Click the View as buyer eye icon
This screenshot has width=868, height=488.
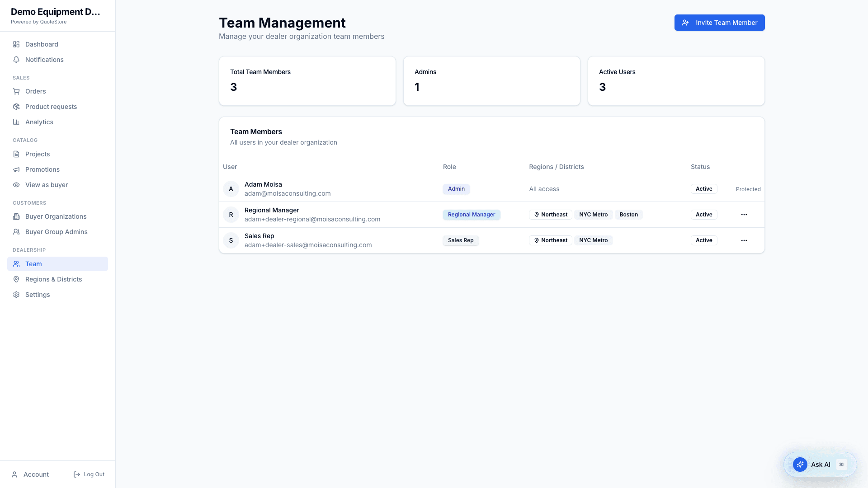point(16,185)
